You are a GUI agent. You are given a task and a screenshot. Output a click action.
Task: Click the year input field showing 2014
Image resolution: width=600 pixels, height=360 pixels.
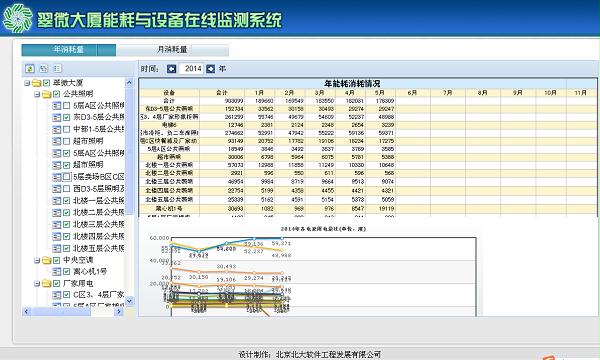(x=191, y=69)
